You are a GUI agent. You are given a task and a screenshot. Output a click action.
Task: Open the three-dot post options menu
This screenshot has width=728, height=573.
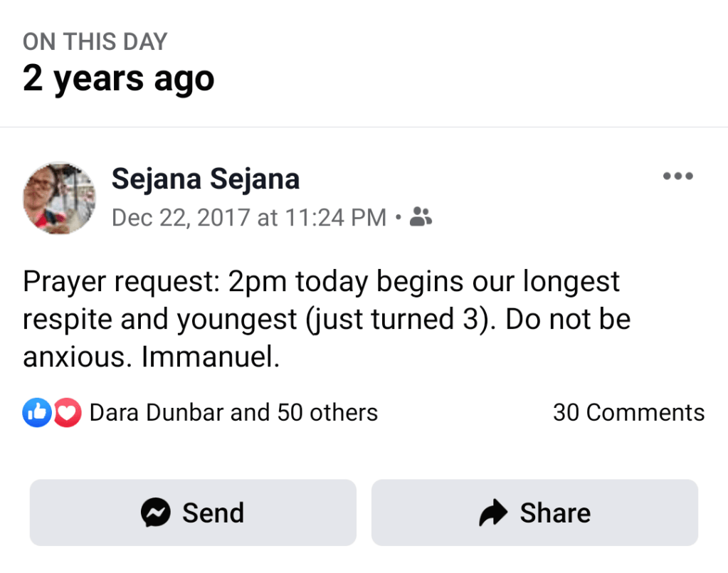pyautogui.click(x=677, y=177)
